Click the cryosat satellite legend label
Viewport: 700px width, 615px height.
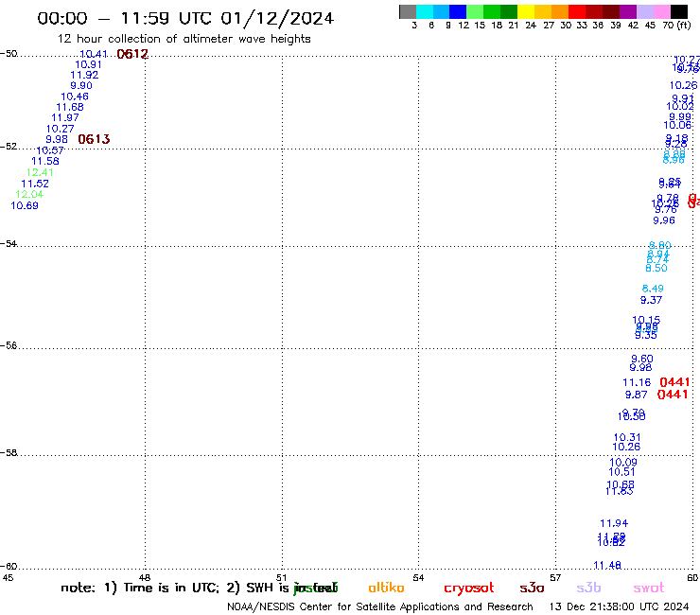469,589
